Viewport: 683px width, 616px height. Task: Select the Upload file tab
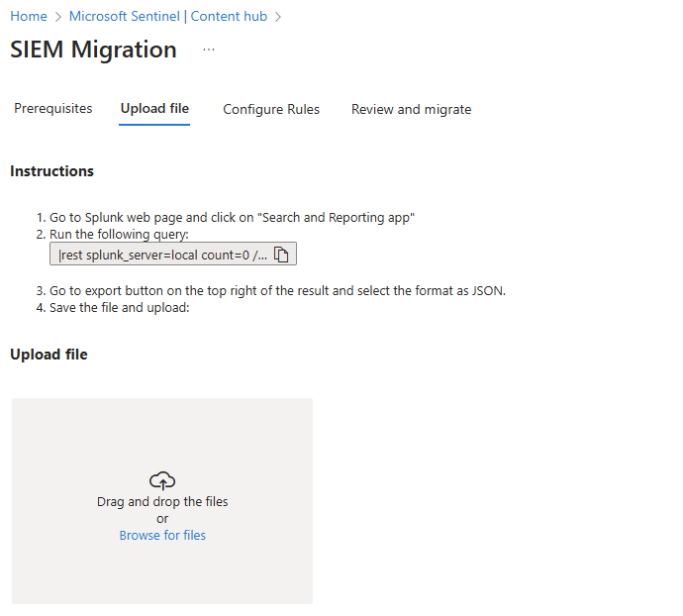154,108
